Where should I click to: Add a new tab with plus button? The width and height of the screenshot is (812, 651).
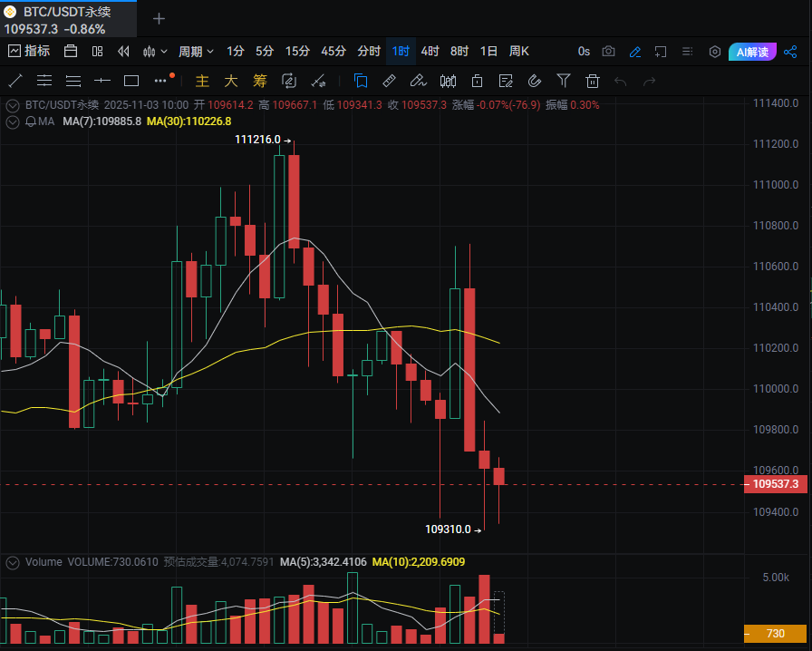point(159,18)
